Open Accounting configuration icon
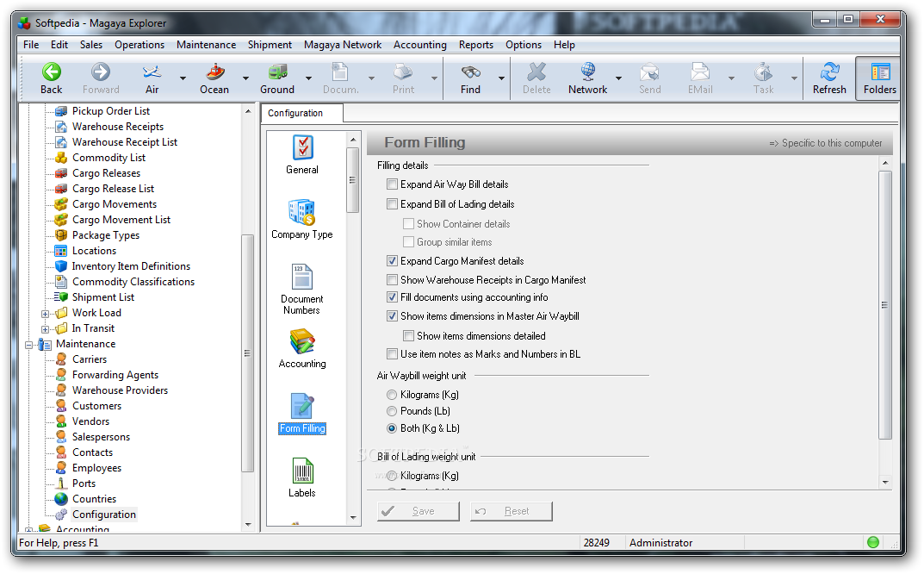The width and height of the screenshot is (924, 574). coord(302,342)
